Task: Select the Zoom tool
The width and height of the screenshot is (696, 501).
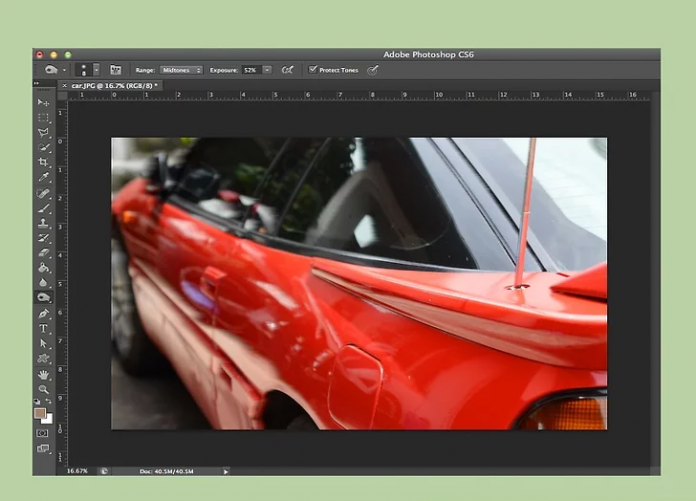Action: click(43, 389)
